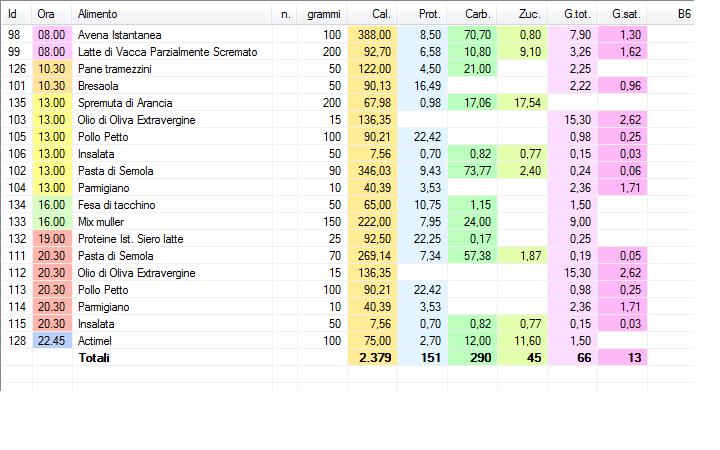Click the Pane tramezzini food name
720x450 pixels.
114,69
